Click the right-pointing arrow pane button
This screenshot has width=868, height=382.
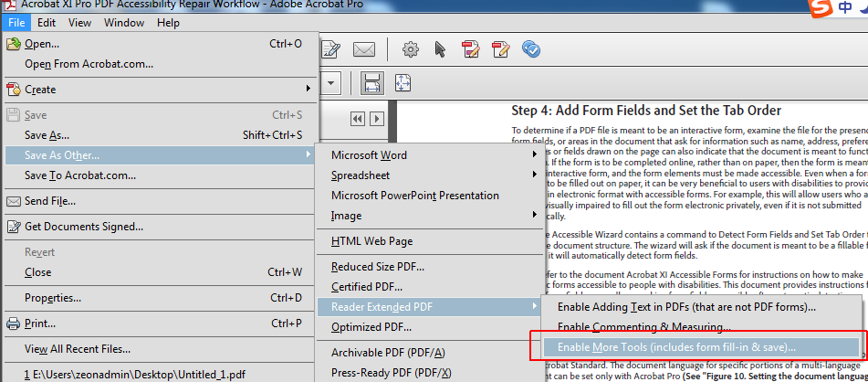tap(377, 119)
